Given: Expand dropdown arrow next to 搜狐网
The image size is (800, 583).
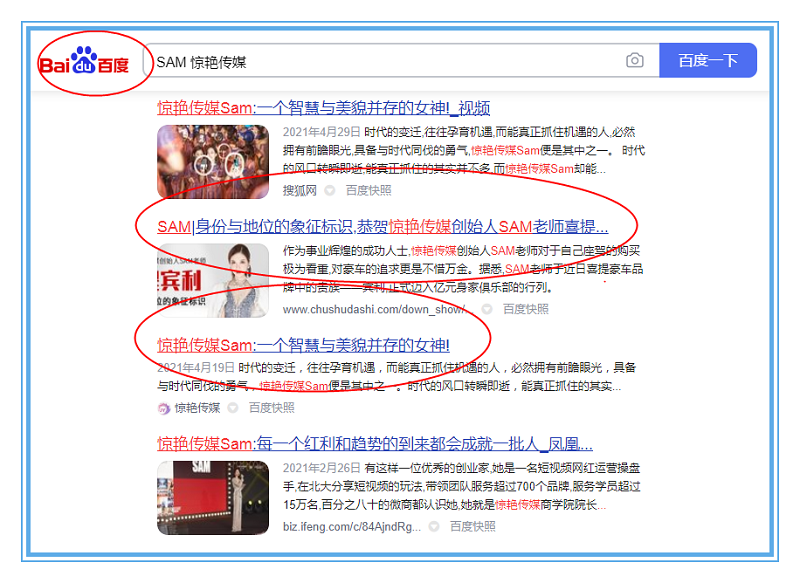Looking at the screenshot, I should click(x=329, y=190).
